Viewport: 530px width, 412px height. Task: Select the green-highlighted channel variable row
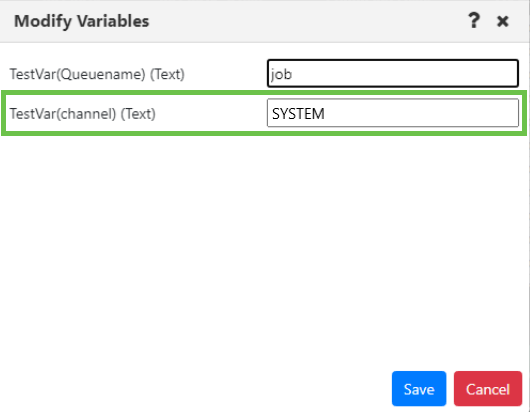(264, 113)
